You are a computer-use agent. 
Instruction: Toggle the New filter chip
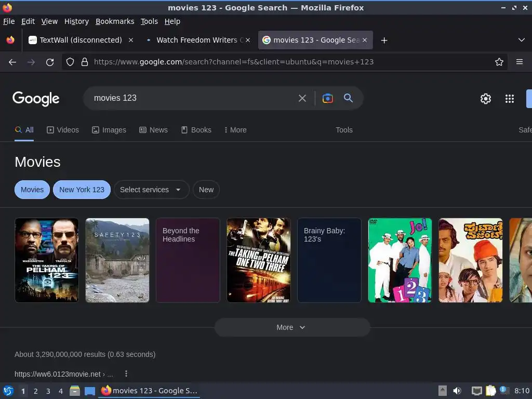(206, 190)
